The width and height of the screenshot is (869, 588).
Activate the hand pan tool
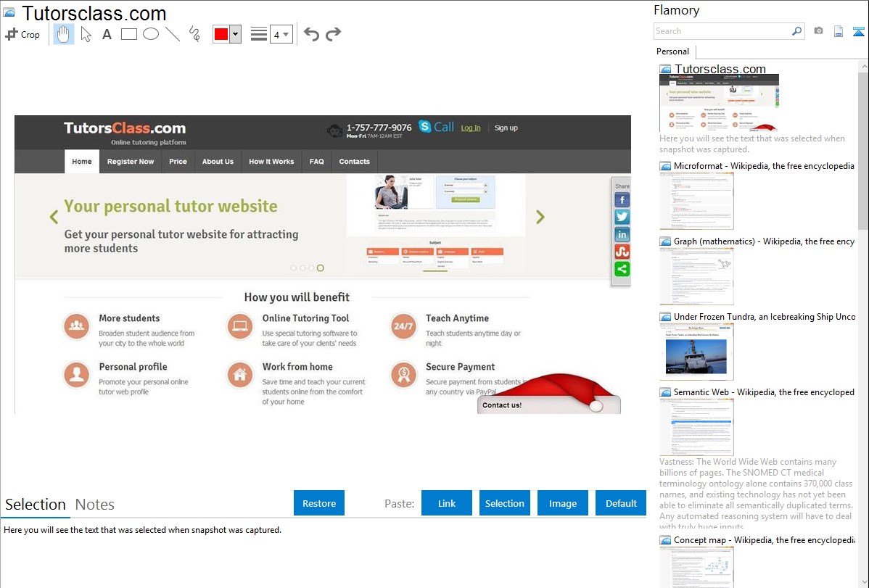coord(64,34)
